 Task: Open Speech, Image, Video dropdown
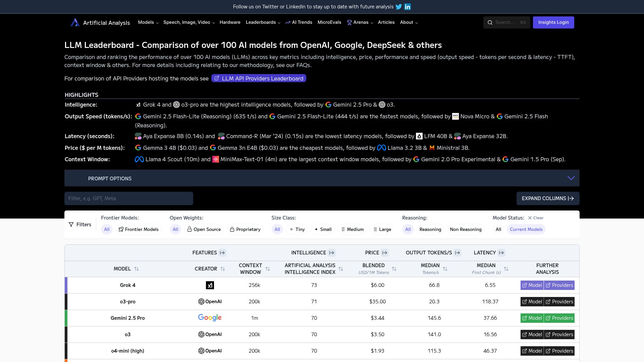pos(189,22)
